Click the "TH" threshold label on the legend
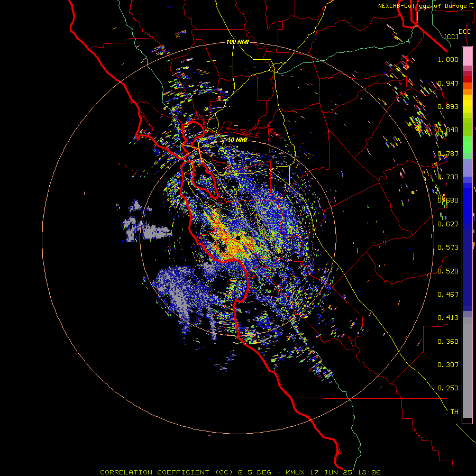This screenshot has height=476, width=476. 454,412
